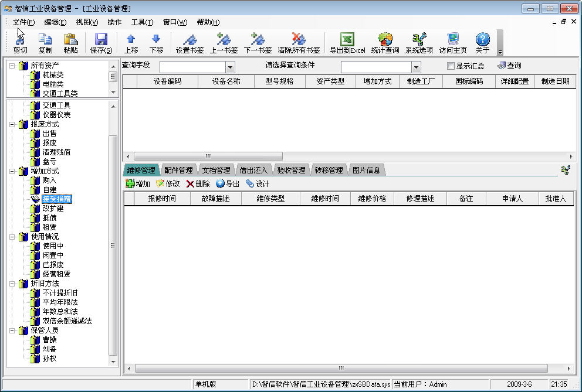Go to 上一书签 previous bookmark
Screen dimensions: 582x392
coord(224,43)
